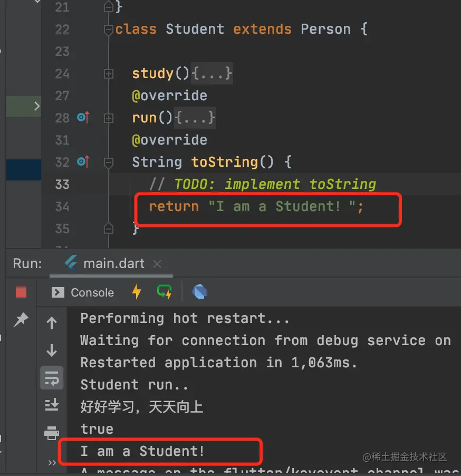Expand folded run() method on line 28
The height and width of the screenshot is (476, 461).
(x=108, y=118)
